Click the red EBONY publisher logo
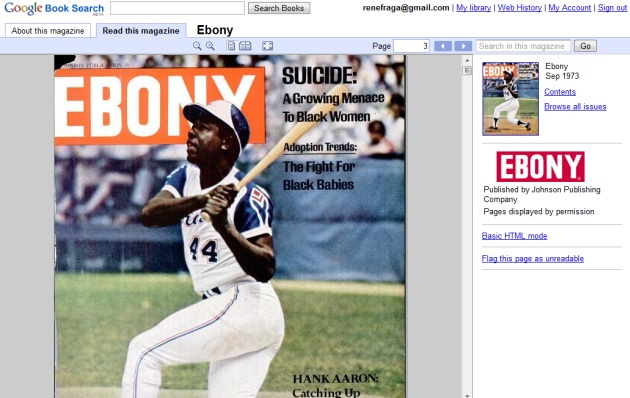The width and height of the screenshot is (630, 398). tap(540, 166)
